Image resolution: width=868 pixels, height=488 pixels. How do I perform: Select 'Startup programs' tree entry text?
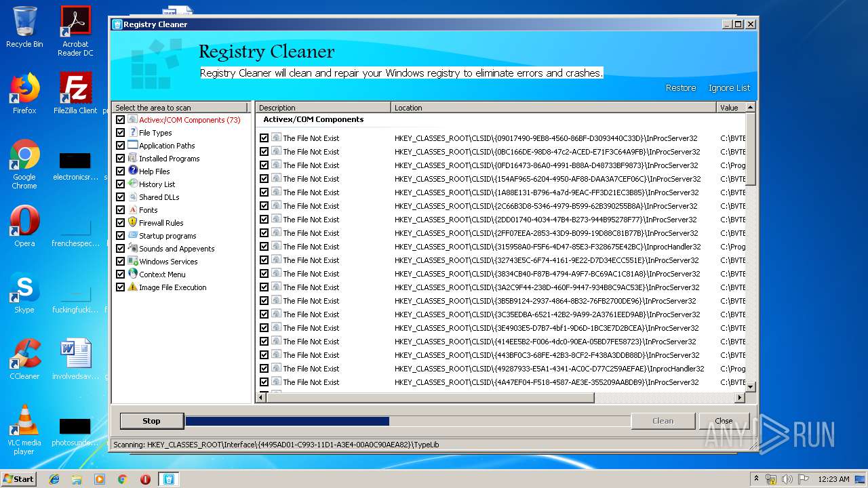(x=167, y=236)
